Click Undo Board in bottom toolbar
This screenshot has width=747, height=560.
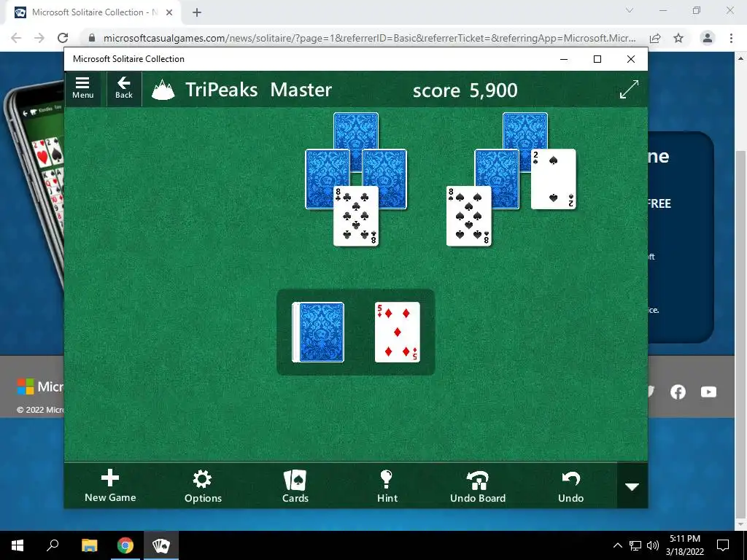(478, 486)
